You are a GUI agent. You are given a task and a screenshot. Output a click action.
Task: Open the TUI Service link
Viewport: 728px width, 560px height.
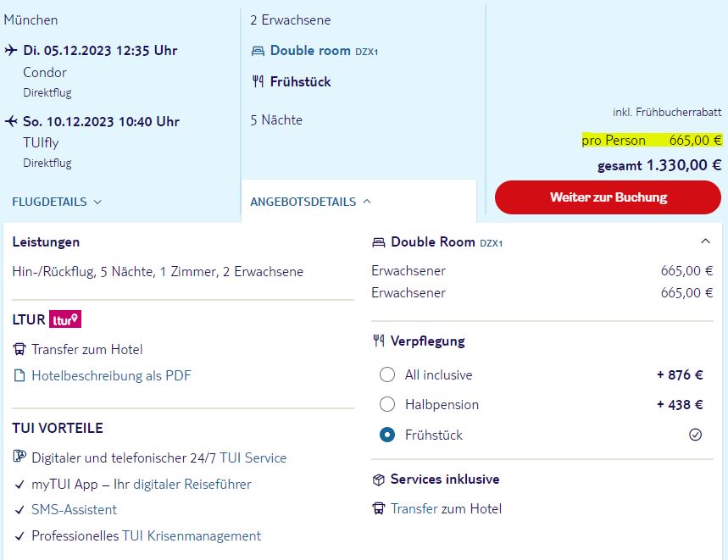click(253, 458)
